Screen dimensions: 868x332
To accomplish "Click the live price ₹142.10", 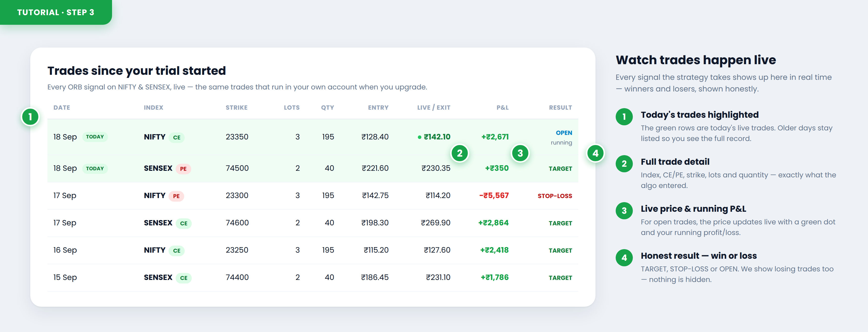I will tap(437, 137).
